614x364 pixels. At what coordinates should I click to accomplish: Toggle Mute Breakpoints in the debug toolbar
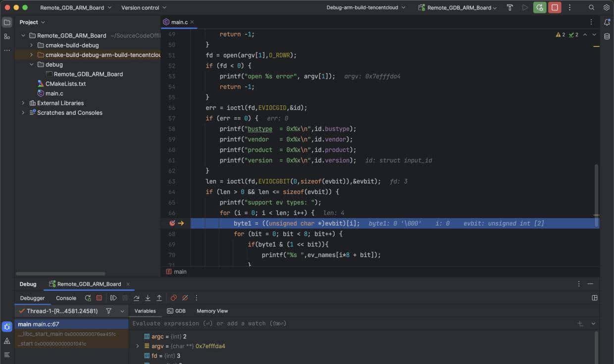185,298
